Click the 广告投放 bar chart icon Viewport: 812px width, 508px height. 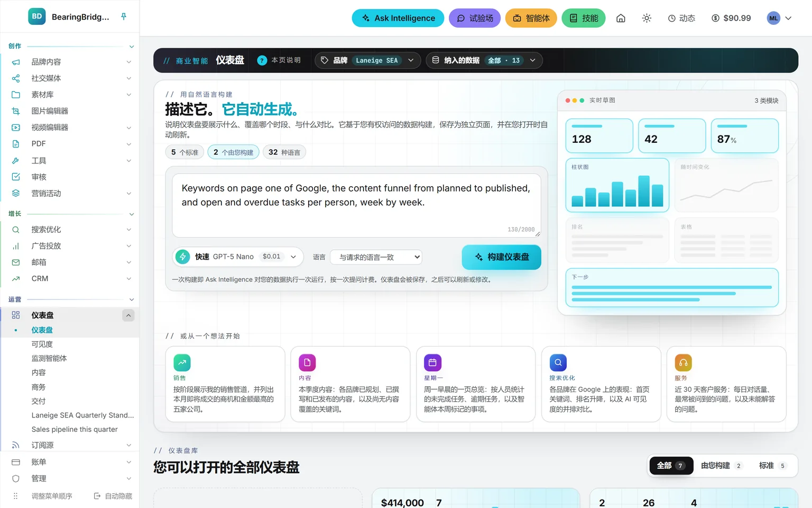[16, 246]
